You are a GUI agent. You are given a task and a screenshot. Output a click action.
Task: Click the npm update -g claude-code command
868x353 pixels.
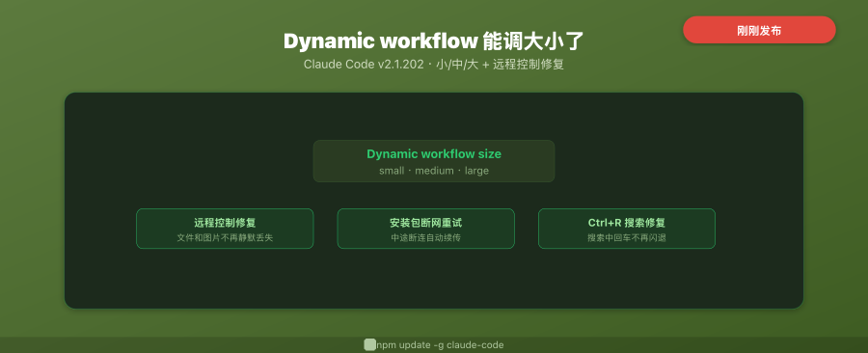(440, 345)
